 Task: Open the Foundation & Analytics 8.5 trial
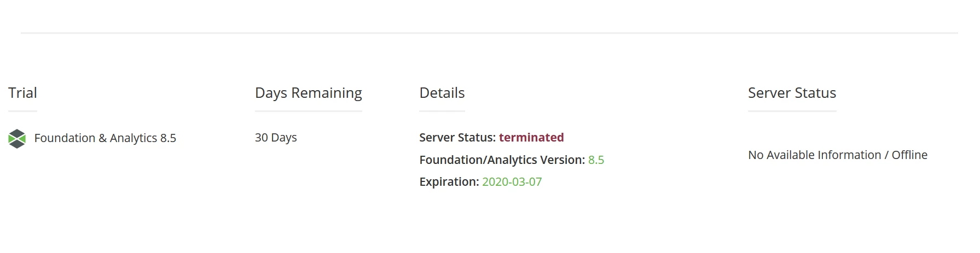click(x=105, y=138)
